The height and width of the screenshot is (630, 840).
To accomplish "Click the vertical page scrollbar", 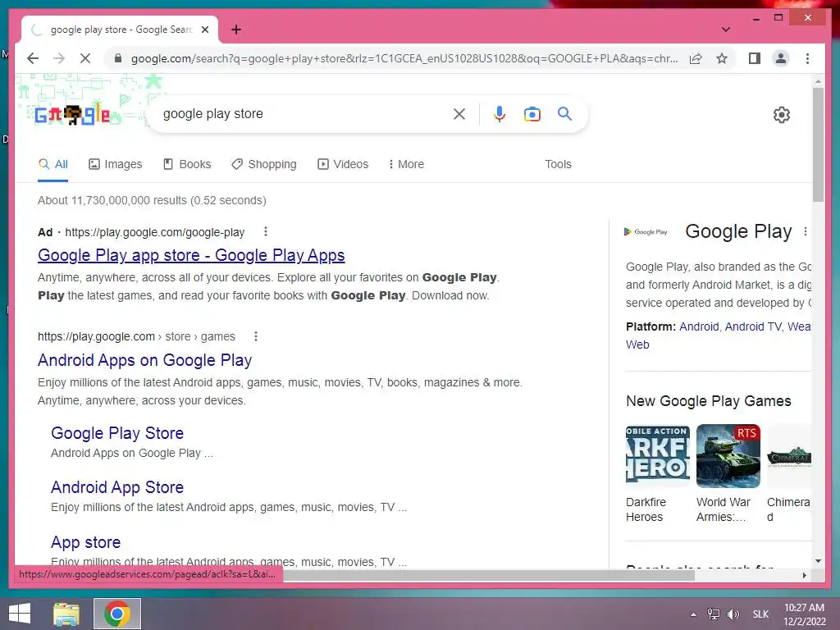I will click(x=818, y=144).
